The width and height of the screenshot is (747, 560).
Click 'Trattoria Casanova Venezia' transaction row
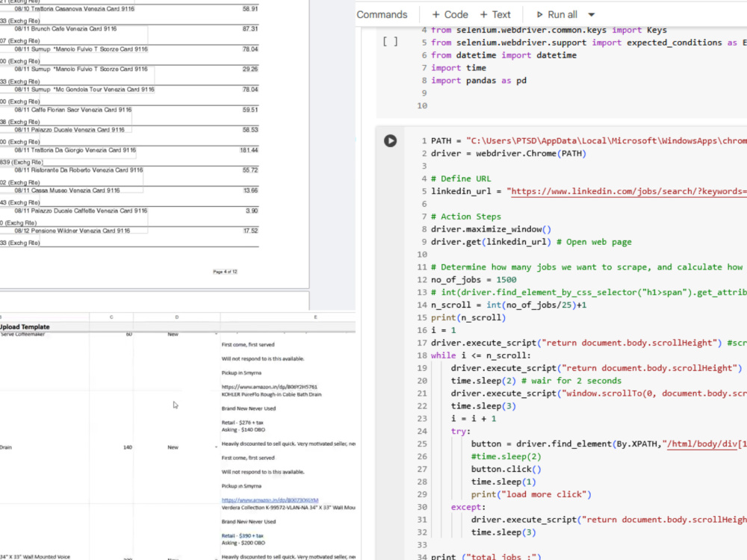pos(74,9)
